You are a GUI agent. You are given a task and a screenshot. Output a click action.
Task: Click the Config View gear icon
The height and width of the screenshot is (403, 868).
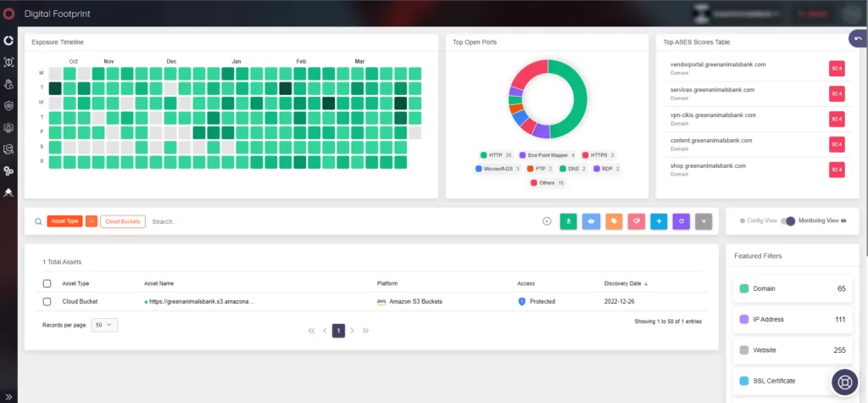point(743,221)
